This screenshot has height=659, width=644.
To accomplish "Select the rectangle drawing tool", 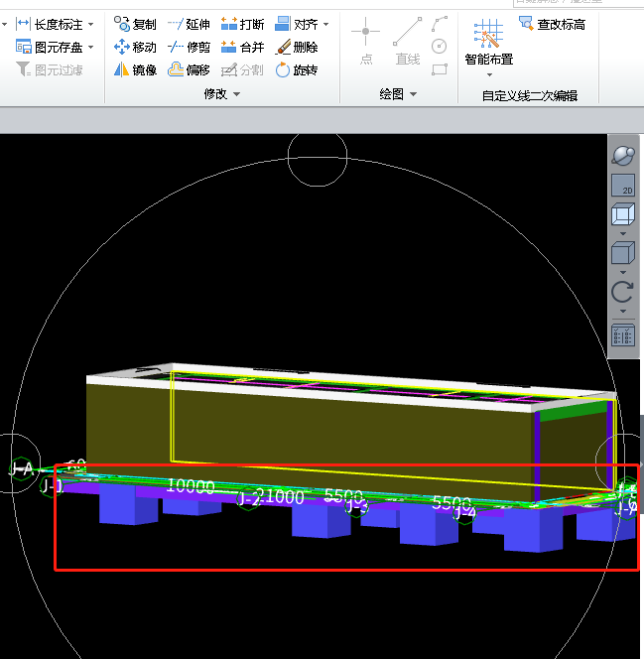I will [440, 69].
